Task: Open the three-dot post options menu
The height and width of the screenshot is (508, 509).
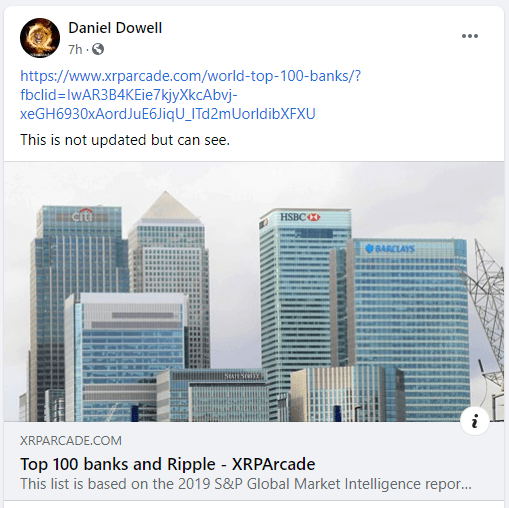Action: pyautogui.click(x=470, y=36)
